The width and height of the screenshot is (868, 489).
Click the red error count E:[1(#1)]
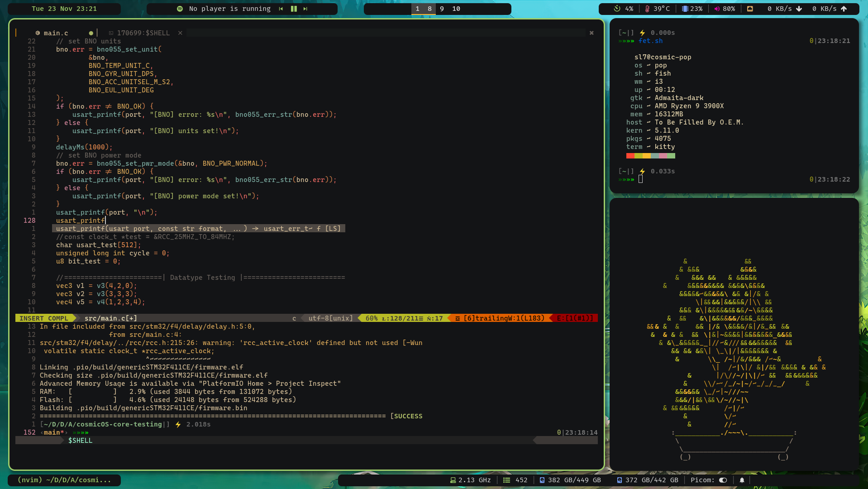pos(575,318)
